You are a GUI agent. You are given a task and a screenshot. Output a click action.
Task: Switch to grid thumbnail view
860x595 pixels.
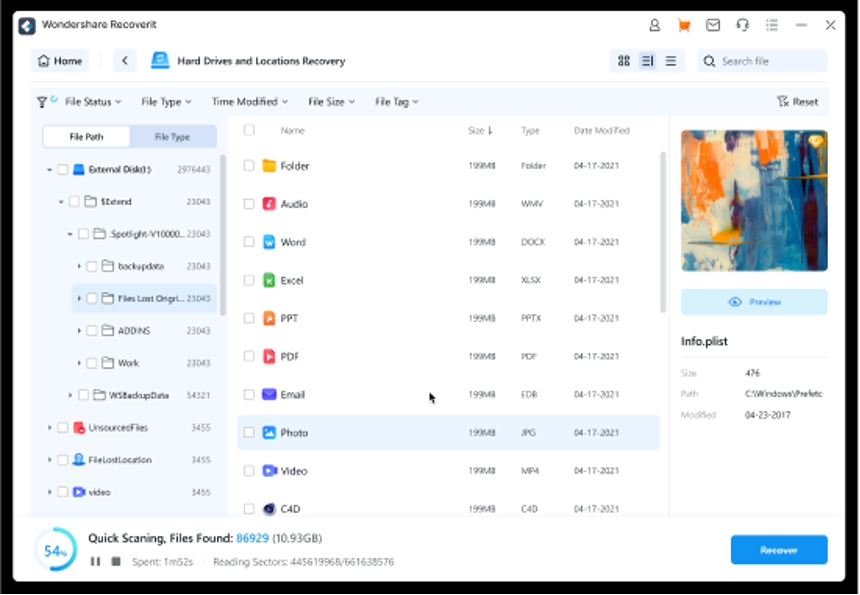(x=624, y=61)
